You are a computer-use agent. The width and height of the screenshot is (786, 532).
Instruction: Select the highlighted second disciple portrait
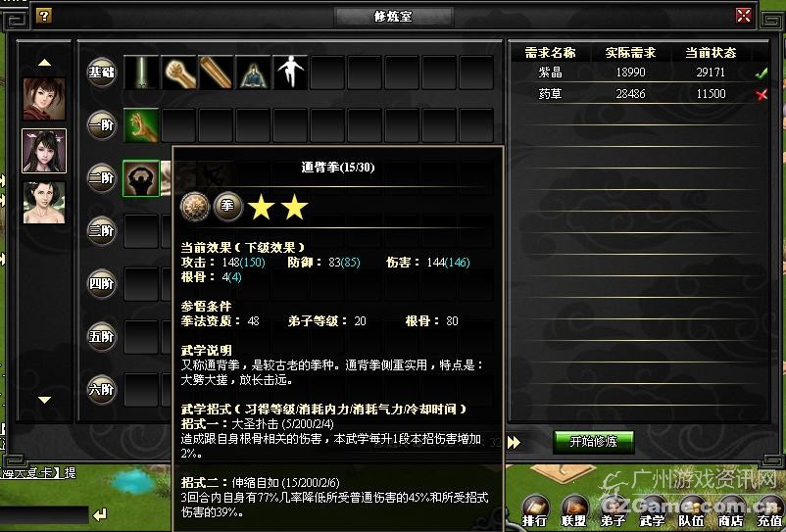pyautogui.click(x=44, y=151)
